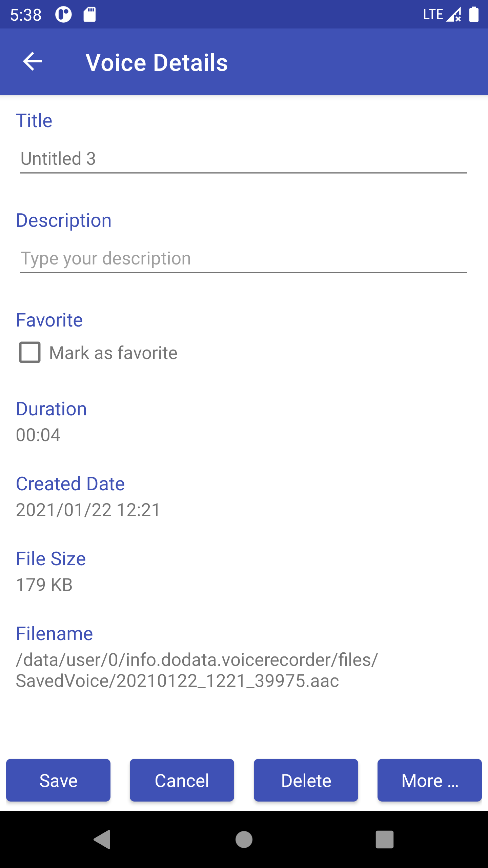Tap the battery icon in status bar
The image size is (488, 868).
(474, 15)
